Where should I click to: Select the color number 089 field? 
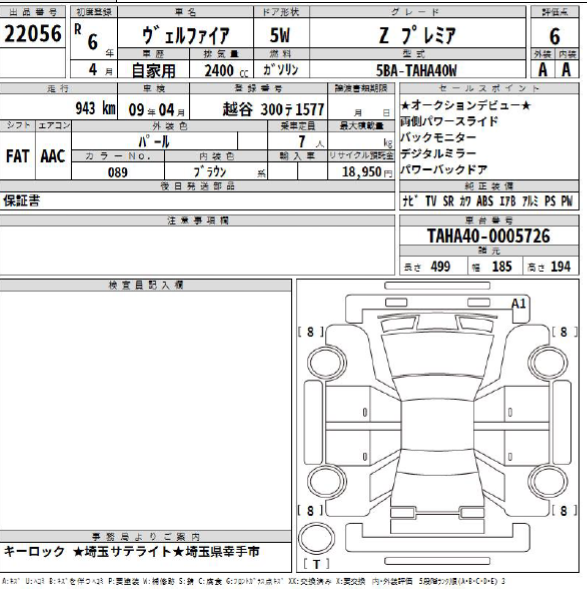[x=118, y=172]
